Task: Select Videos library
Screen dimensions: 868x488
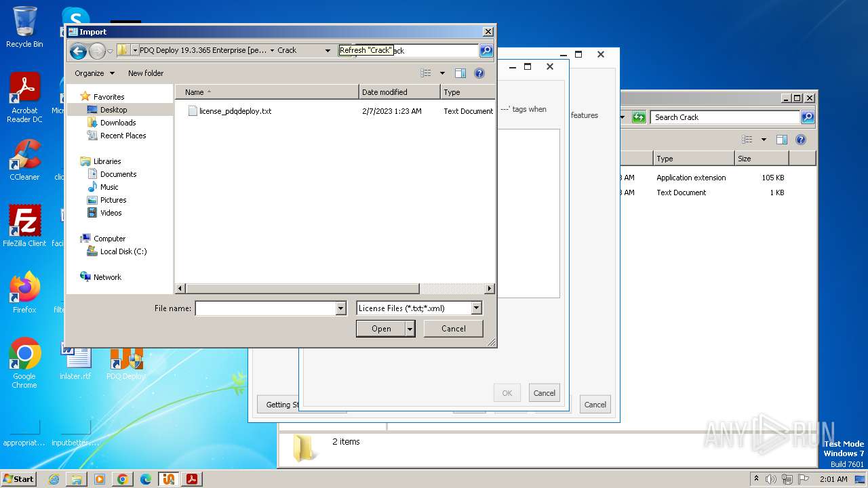Action: point(111,213)
